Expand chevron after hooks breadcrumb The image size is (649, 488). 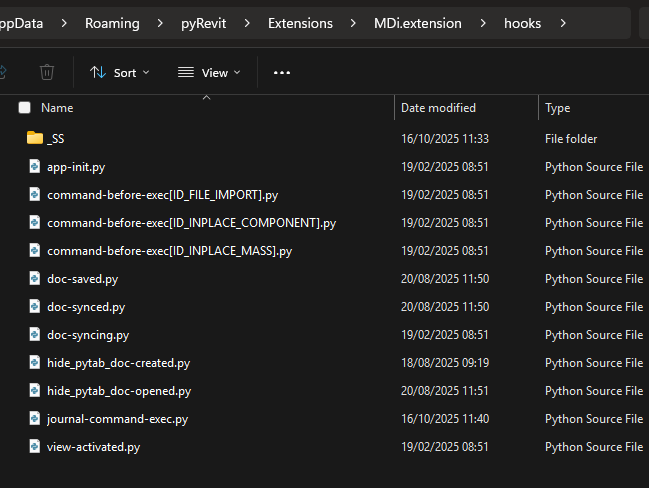click(x=563, y=23)
